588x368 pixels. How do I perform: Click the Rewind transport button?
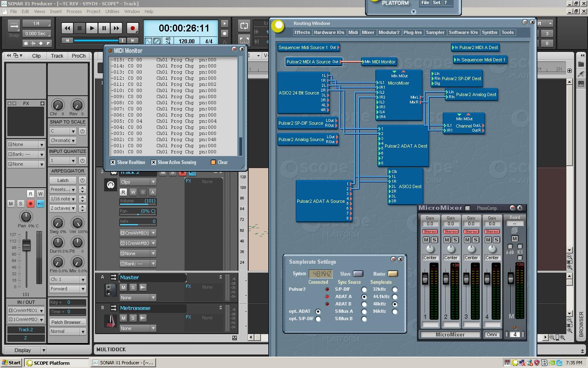pyautogui.click(x=67, y=28)
